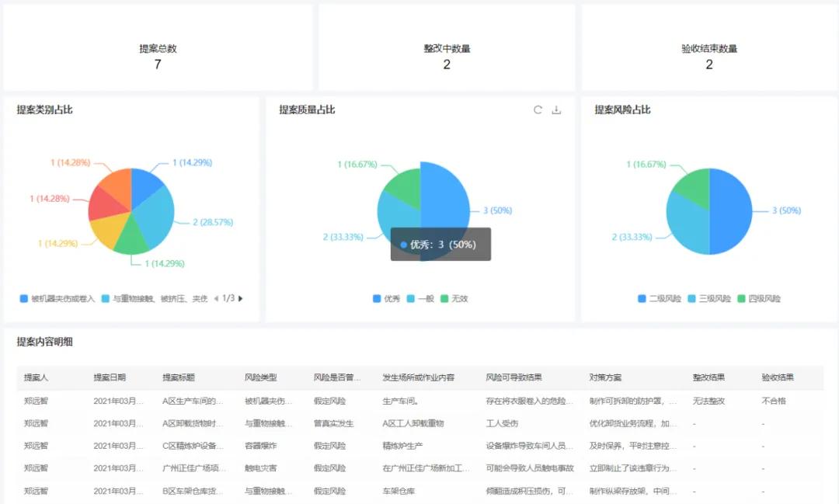Screen dimensions: 839x504
Task: Click the 整改结果 column header
Action: coord(708,377)
